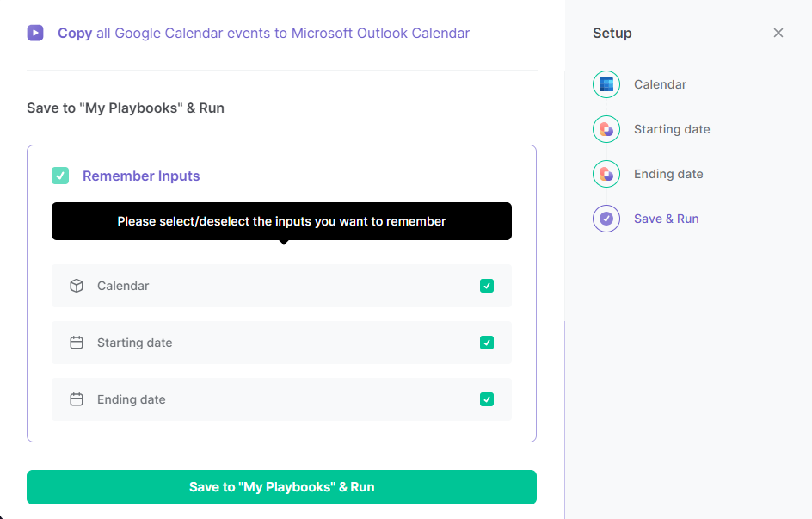Click the Ending date step icon in Setup
The width and height of the screenshot is (812, 519).
(606, 174)
